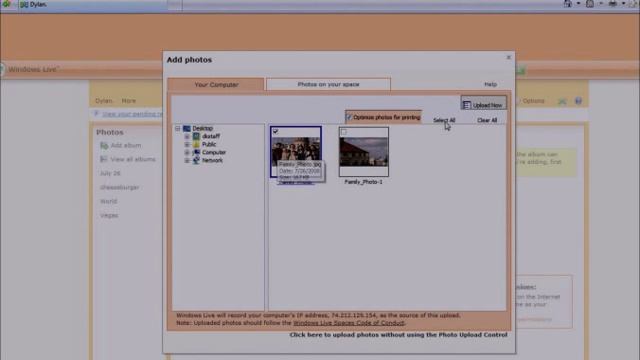640x360 pixels.
Task: Click the browser Home toolbar icon
Action: (567, 4)
